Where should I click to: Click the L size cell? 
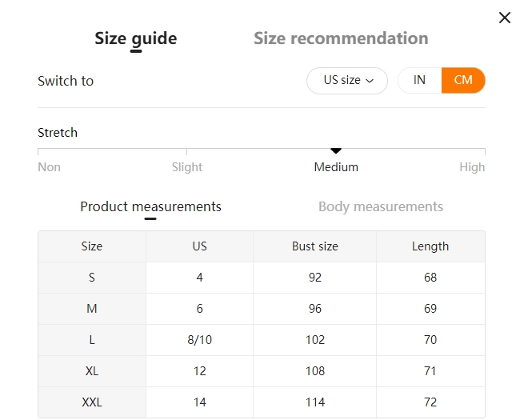pyautogui.click(x=92, y=340)
